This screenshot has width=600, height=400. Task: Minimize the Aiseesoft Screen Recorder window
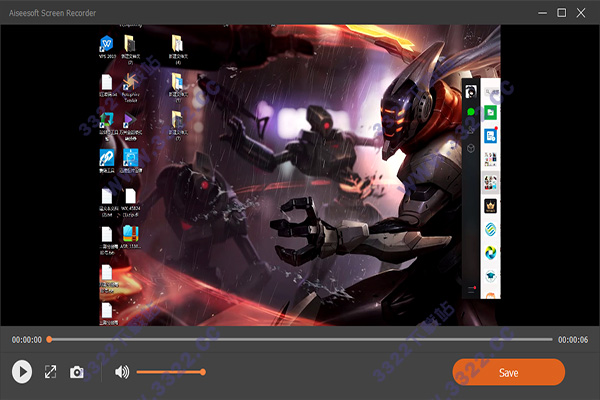pos(540,12)
